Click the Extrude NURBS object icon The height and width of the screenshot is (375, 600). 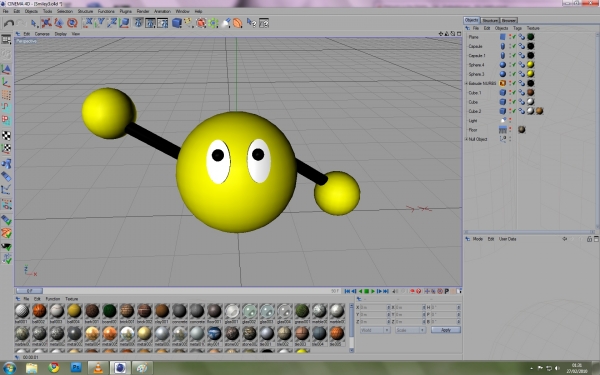(x=502, y=83)
